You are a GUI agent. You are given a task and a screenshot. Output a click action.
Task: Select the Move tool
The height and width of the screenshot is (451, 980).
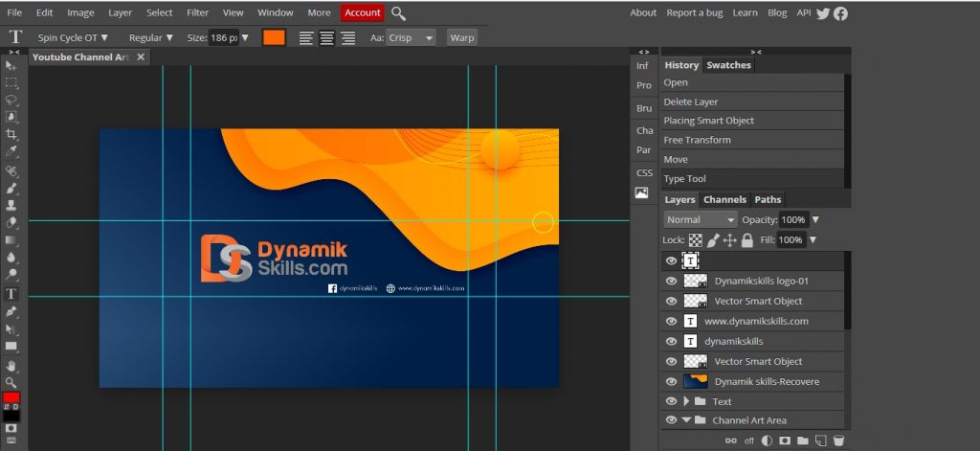click(x=11, y=65)
